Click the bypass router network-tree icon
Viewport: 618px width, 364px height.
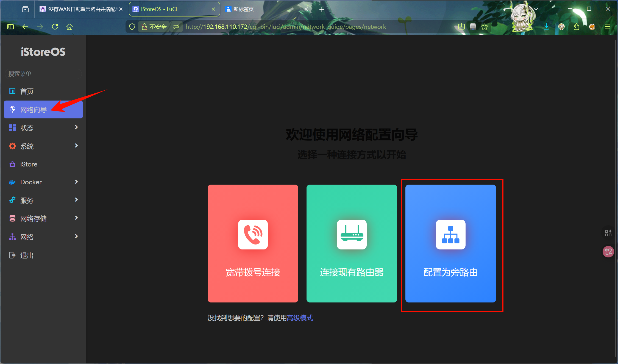point(450,234)
